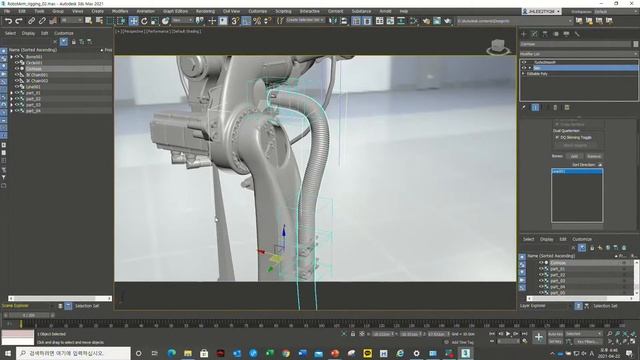Open the Selection Filter dropdown

pyautogui.click(x=71, y=20)
